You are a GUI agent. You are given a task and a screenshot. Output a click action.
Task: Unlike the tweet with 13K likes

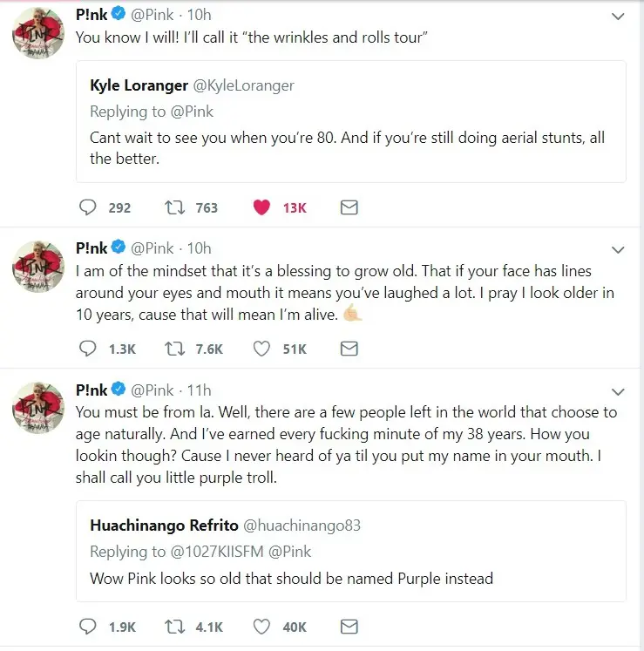(x=261, y=207)
